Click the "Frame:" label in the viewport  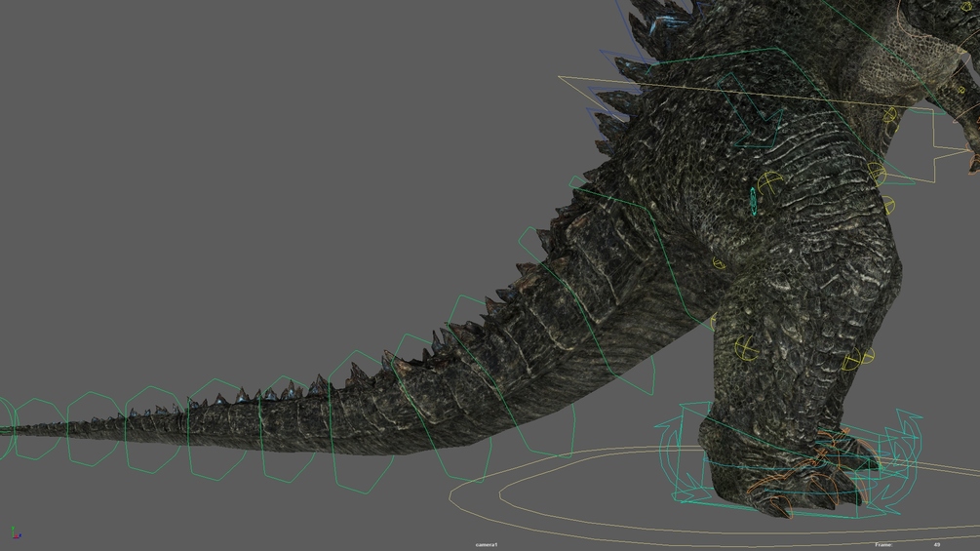click(883, 545)
